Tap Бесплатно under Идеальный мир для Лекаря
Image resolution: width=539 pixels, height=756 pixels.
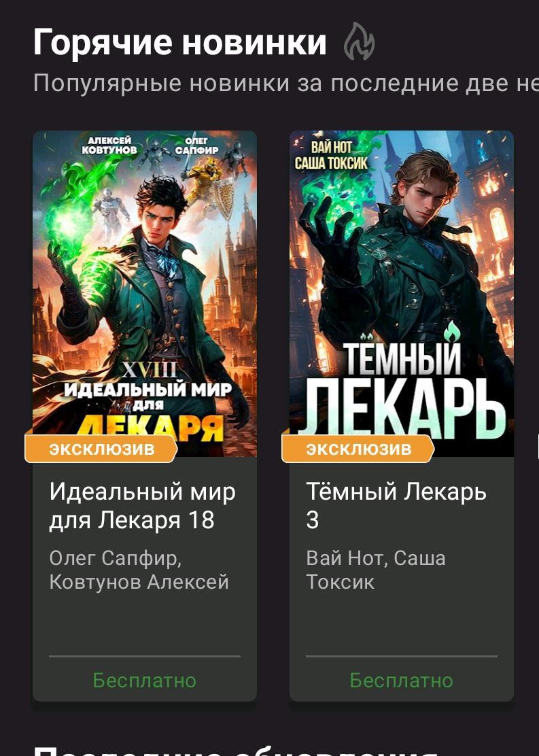pyautogui.click(x=145, y=681)
